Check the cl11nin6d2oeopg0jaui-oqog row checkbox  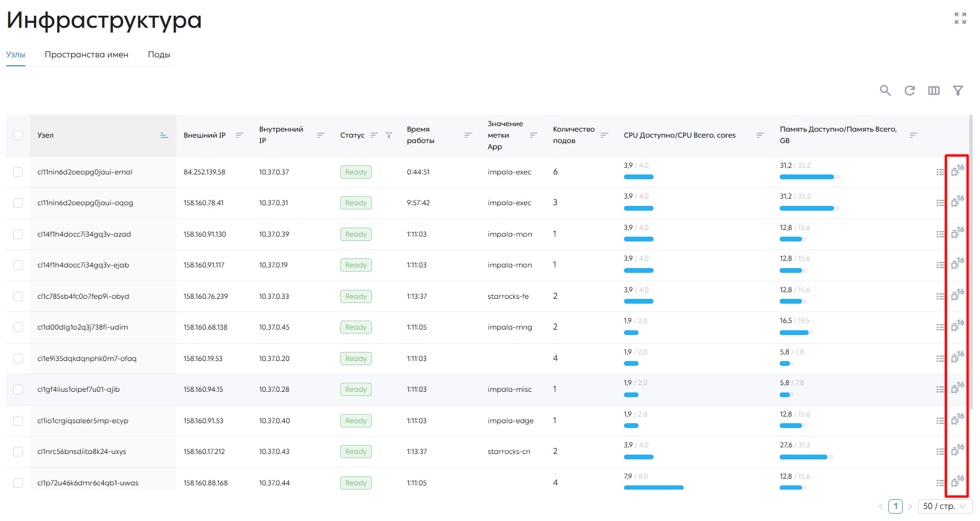pos(18,203)
